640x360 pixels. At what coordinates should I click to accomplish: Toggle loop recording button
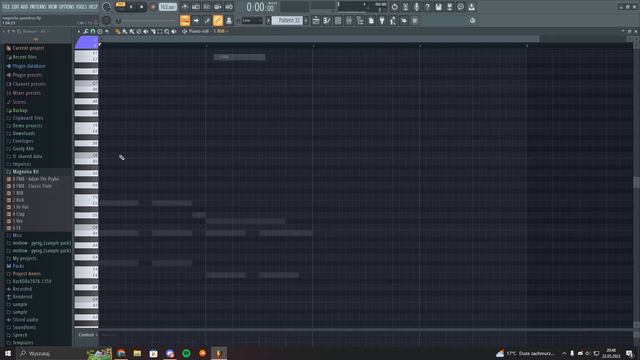coord(229,7)
